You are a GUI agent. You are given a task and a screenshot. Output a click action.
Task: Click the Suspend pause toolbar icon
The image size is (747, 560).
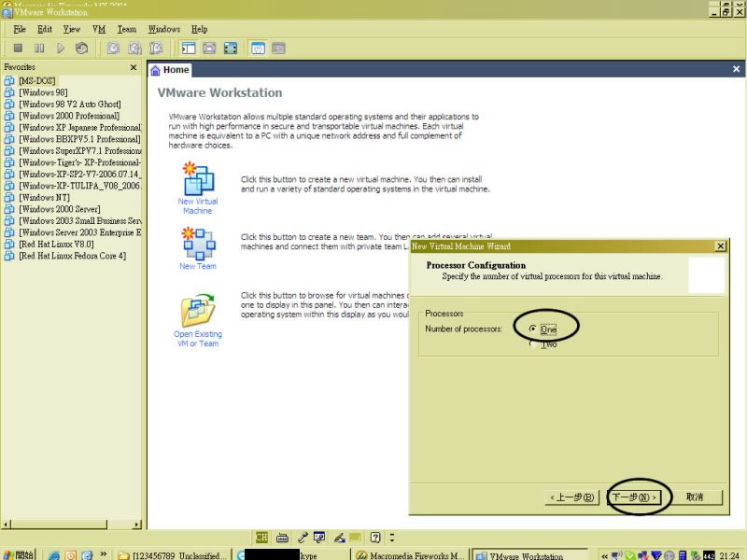point(39,48)
